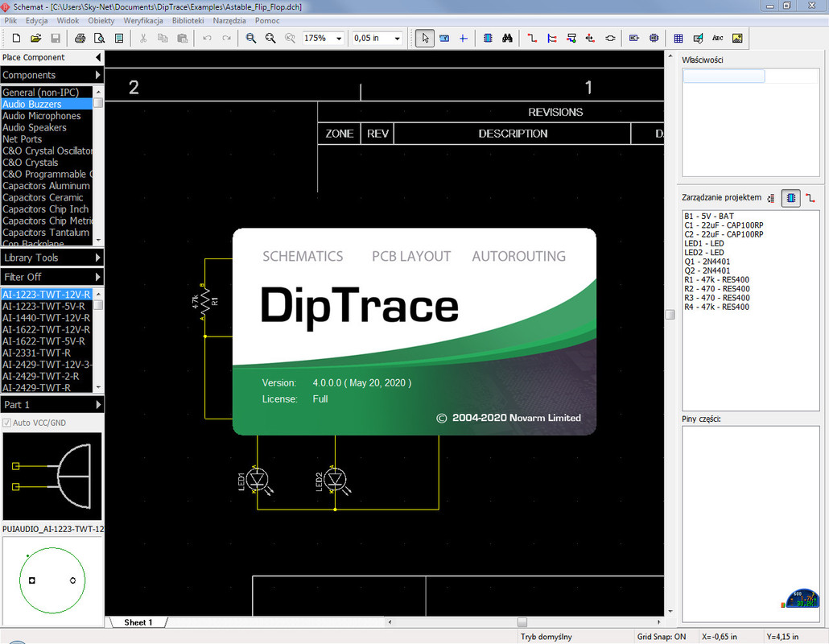Print the schematic
829x644 pixels.
(80, 38)
